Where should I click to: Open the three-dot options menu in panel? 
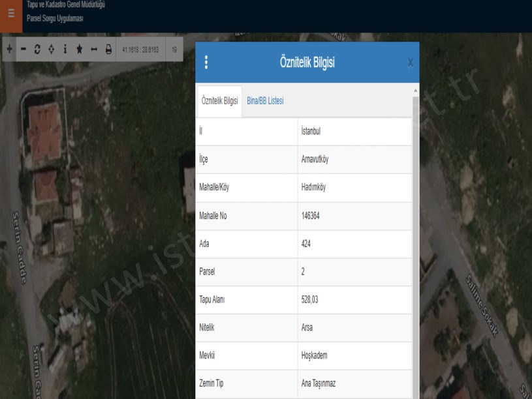[206, 63]
